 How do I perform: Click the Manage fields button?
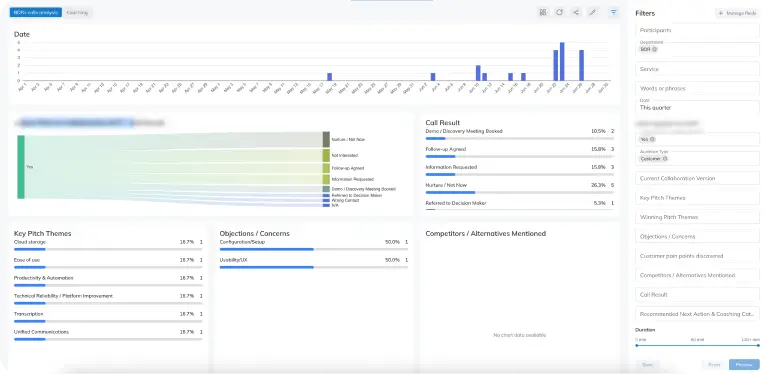tap(737, 13)
